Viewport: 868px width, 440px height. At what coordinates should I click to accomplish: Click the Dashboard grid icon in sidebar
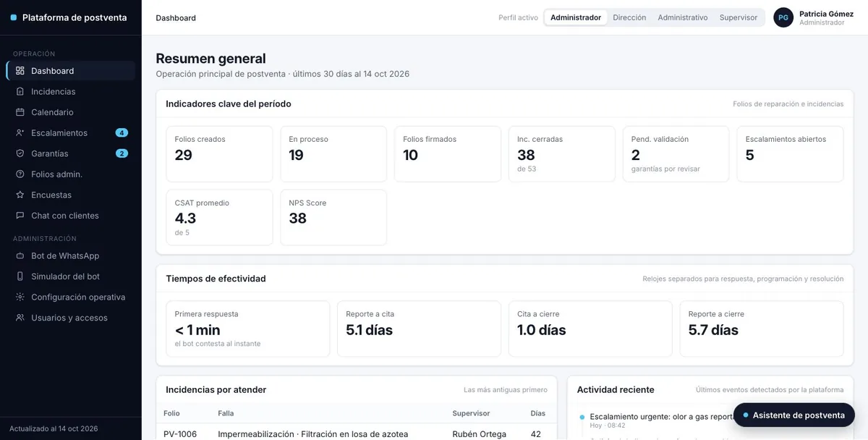click(x=20, y=71)
